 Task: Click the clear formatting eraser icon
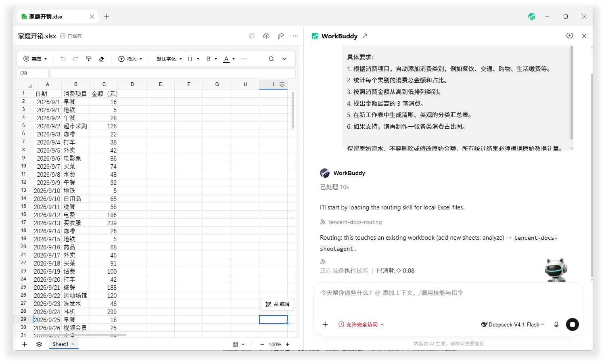pos(102,59)
